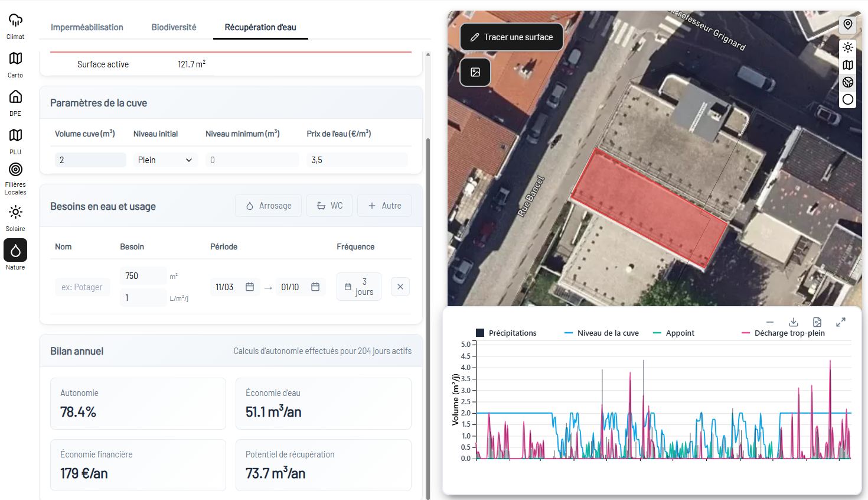Edit the 750 m² surface field

143,276
